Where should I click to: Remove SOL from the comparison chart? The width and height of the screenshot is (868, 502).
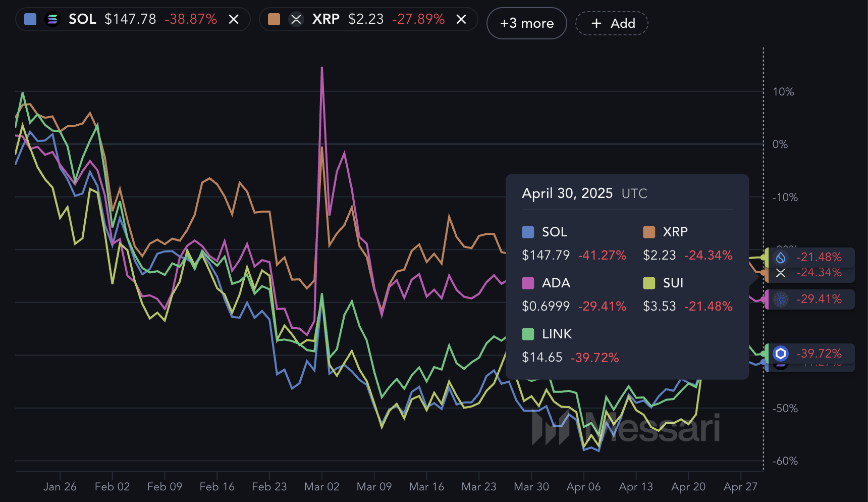coord(234,20)
